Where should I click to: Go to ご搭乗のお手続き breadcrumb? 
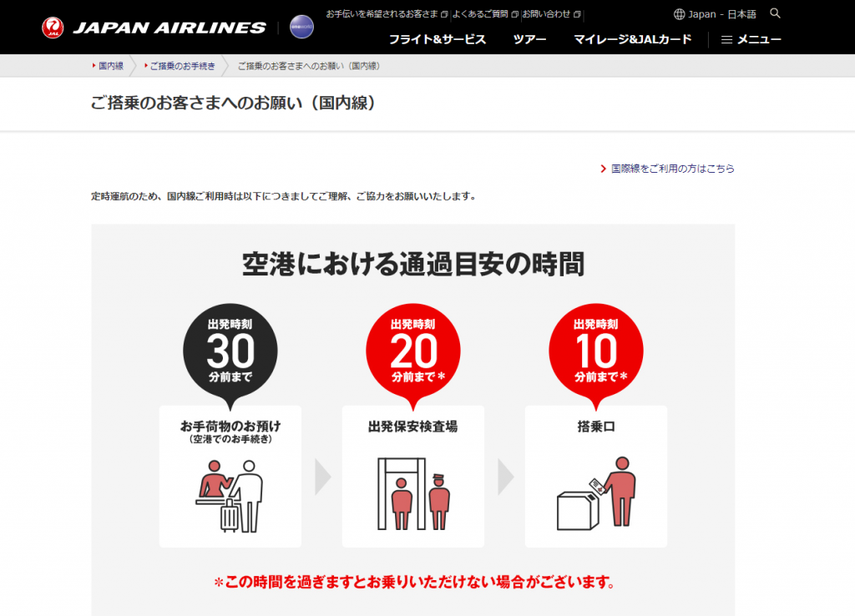[182, 66]
